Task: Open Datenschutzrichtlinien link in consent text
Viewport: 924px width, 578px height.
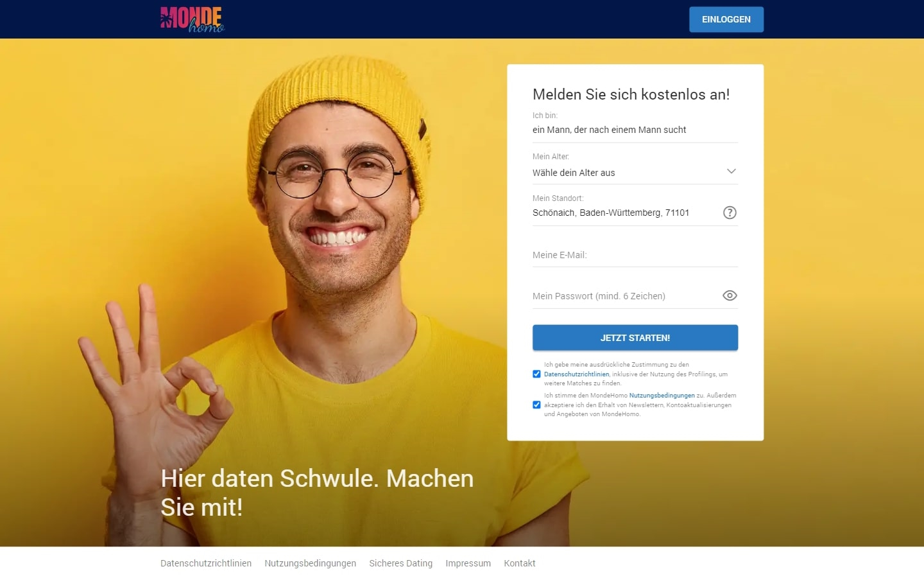Action: point(576,374)
